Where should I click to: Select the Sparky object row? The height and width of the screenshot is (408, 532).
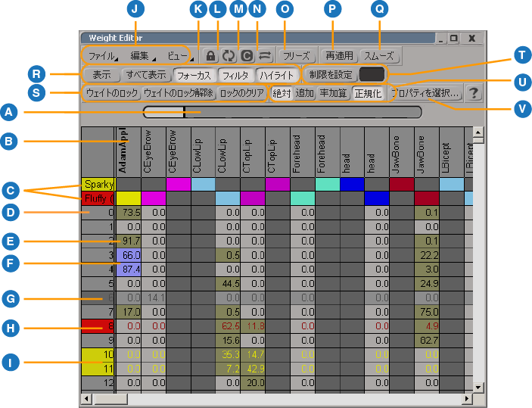click(x=98, y=184)
